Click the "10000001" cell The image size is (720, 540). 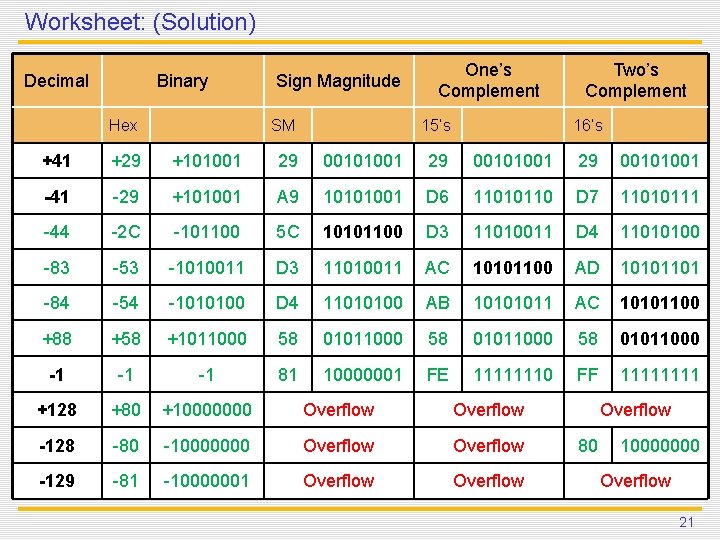[x=363, y=374]
